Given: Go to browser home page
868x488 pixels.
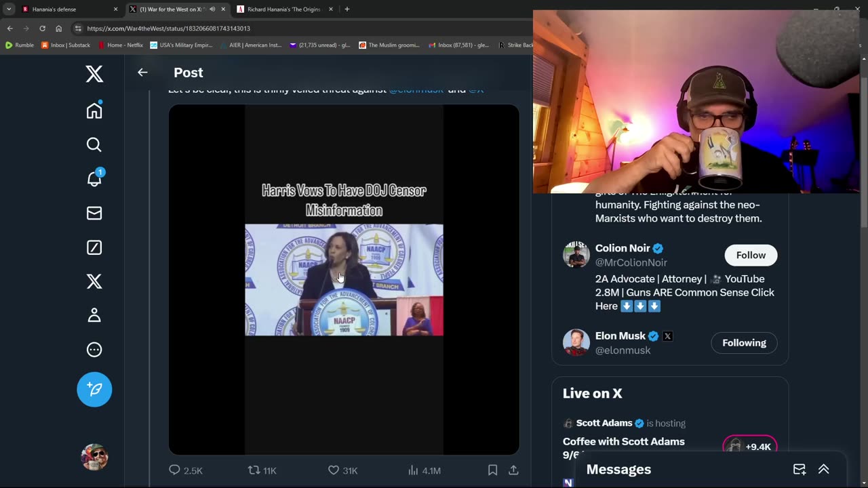Looking at the screenshot, I should (58, 28).
